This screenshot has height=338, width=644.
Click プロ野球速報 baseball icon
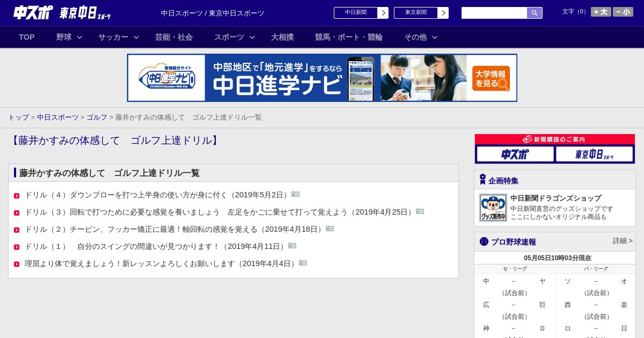click(484, 241)
